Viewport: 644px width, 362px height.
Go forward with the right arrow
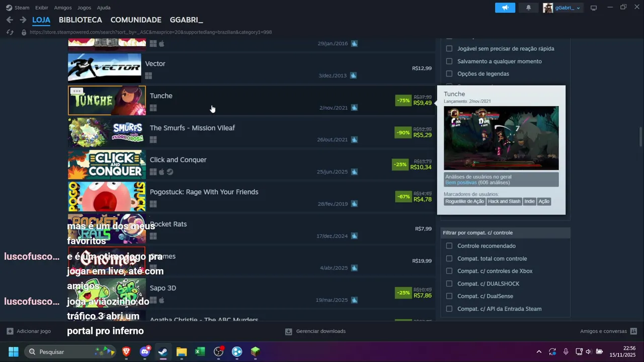coord(23,20)
